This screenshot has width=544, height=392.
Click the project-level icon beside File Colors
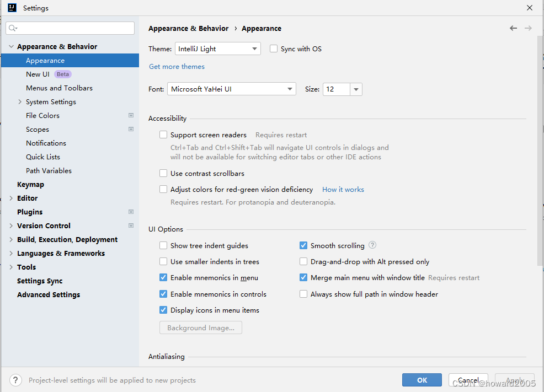coord(131,115)
